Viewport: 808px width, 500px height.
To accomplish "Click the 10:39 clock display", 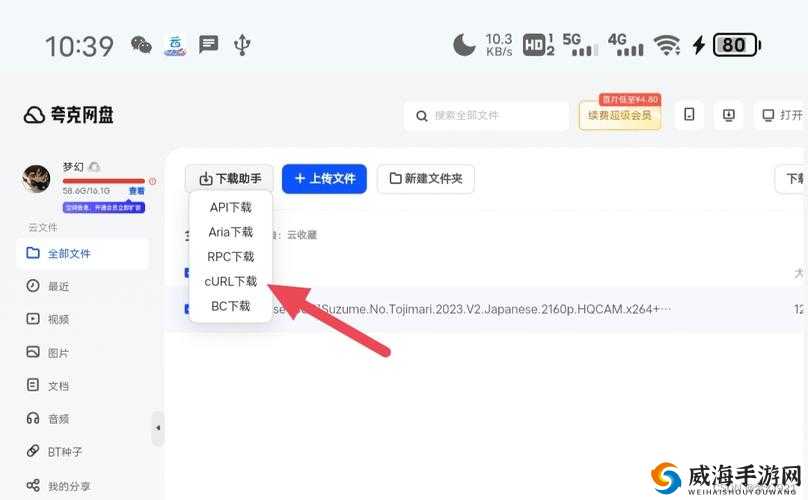I will 79,46.
